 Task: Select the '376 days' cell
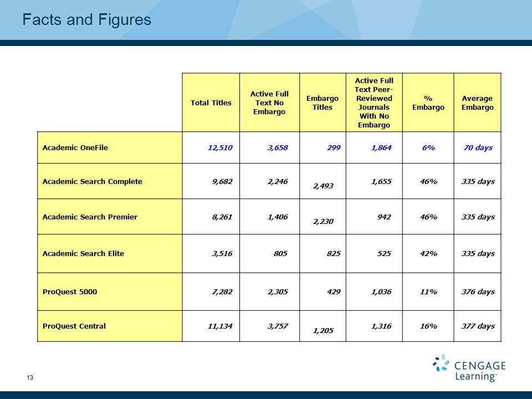pos(478,292)
